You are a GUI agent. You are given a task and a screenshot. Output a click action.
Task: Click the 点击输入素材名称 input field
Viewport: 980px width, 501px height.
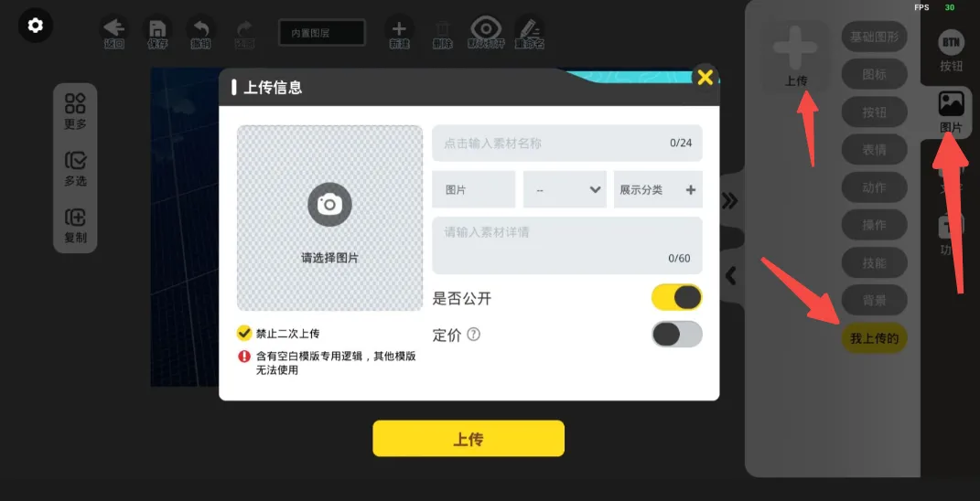tap(567, 143)
